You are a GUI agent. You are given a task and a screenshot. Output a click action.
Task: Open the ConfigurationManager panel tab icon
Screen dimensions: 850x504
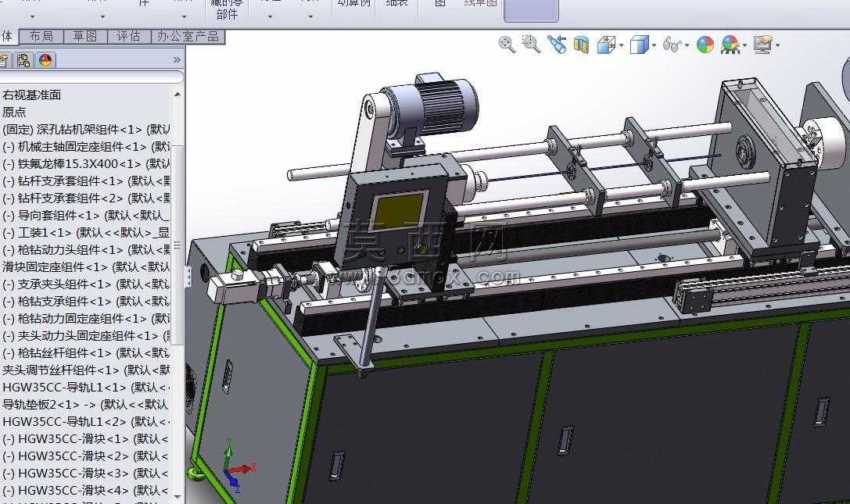(x=23, y=60)
